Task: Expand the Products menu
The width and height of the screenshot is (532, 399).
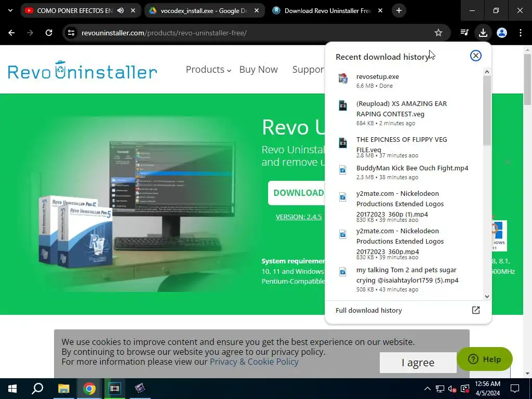Action: 208,70
